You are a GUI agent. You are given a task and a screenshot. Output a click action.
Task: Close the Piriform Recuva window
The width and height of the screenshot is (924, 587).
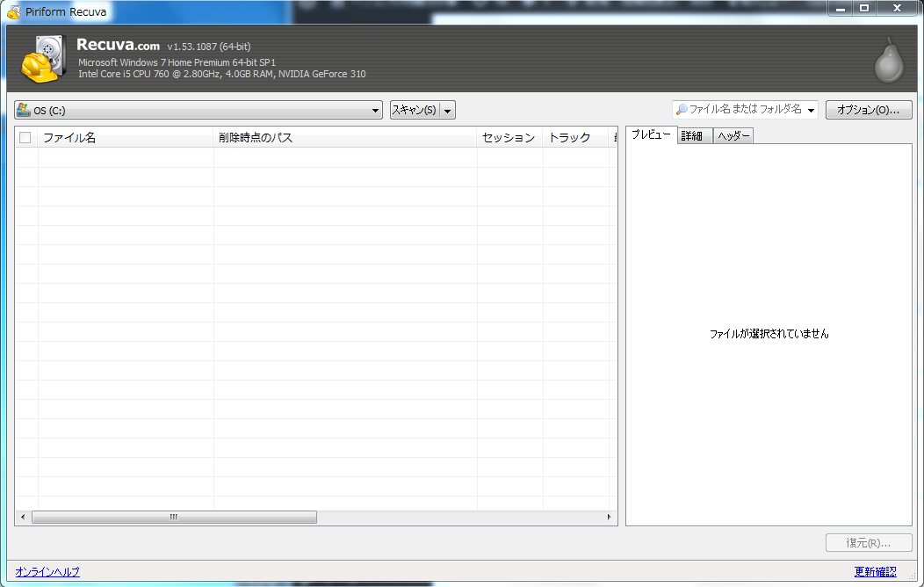[x=897, y=8]
